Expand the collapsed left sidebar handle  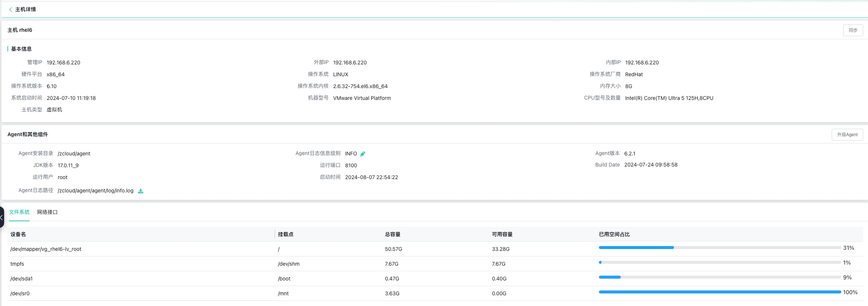pos(1,217)
